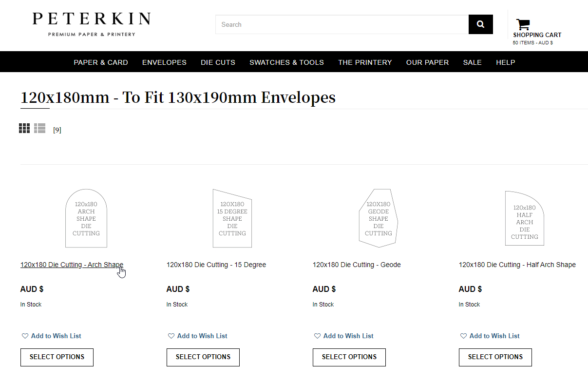Select Options for Half Arch Shape product
Viewport: 588px width, 383px height.
tap(495, 357)
